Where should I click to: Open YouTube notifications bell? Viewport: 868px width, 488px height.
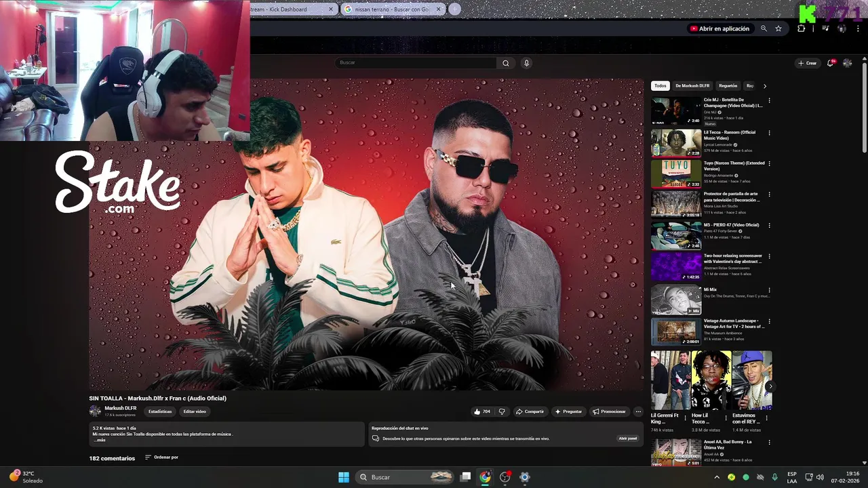[831, 63]
